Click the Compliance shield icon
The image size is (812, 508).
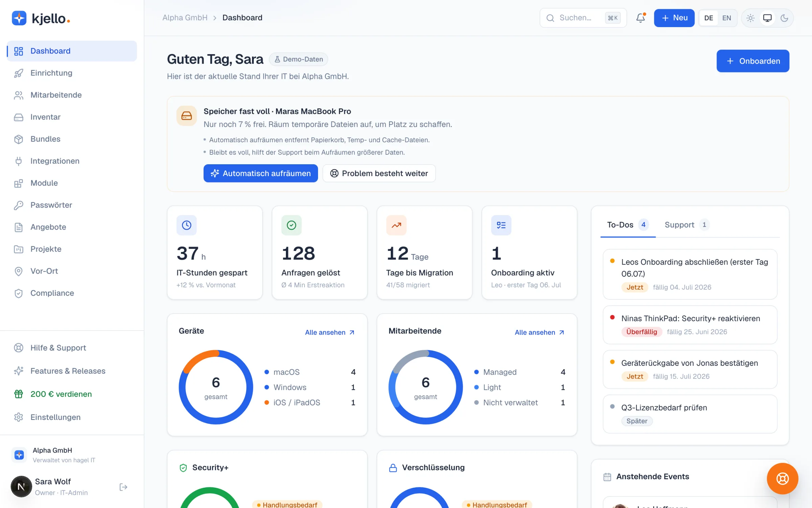(19, 293)
